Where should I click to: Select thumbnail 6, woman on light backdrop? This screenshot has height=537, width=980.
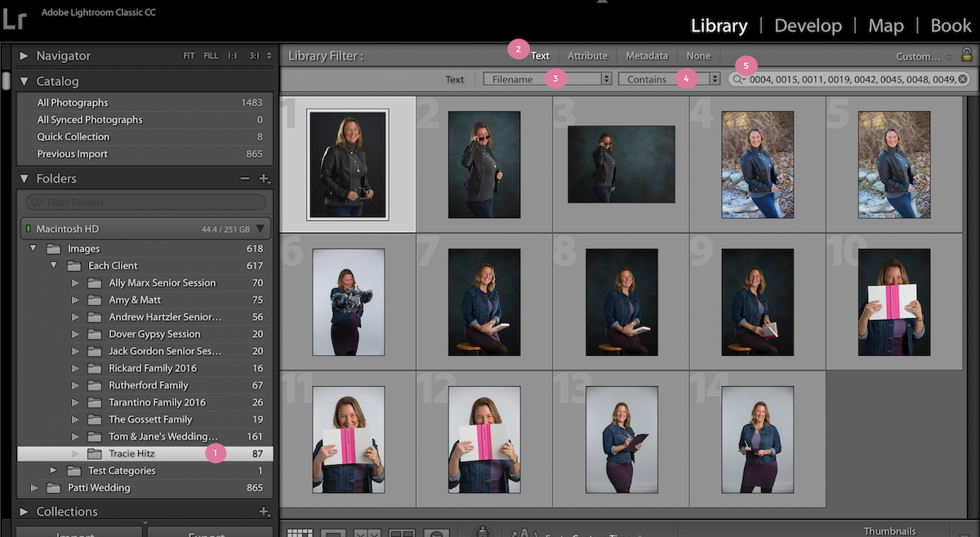pyautogui.click(x=348, y=302)
